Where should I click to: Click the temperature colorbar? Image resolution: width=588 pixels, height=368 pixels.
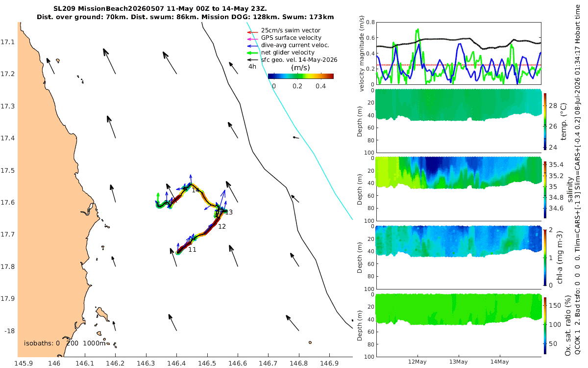pos(546,121)
